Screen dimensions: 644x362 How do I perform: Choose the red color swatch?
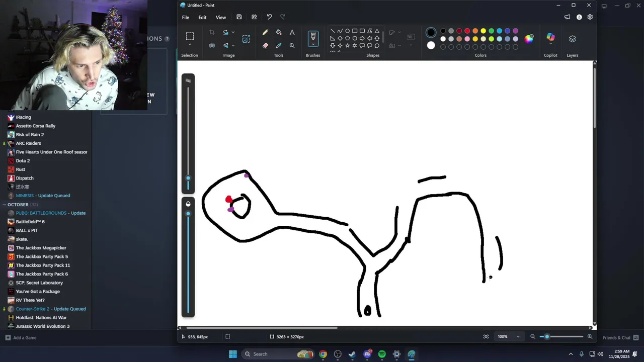point(467,31)
